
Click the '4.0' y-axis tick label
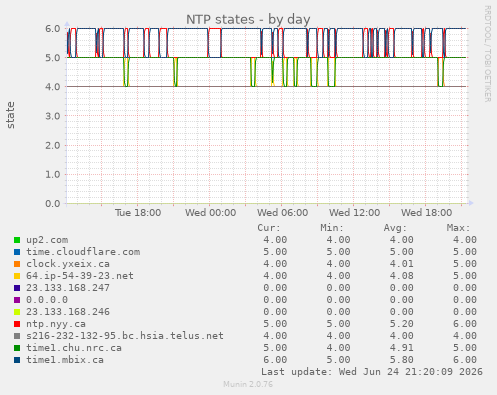pyautogui.click(x=53, y=87)
